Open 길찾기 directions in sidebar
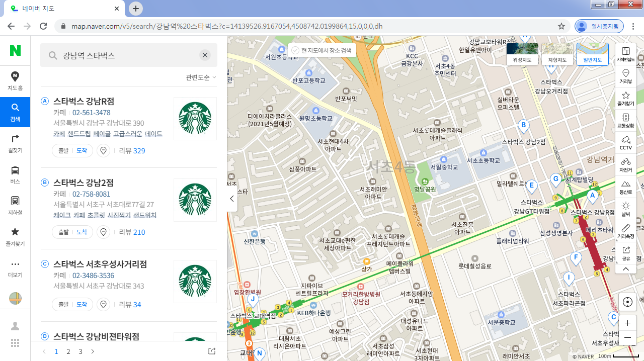 tap(15, 143)
